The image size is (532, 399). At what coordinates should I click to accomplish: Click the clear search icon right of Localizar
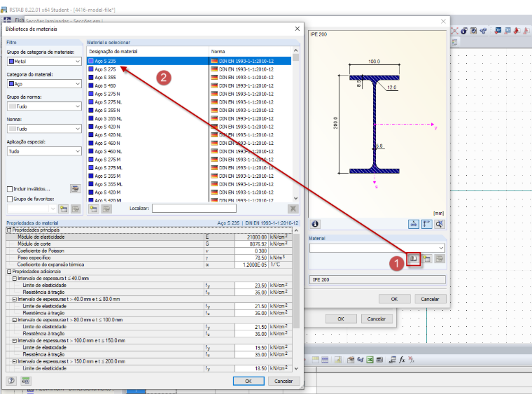(x=293, y=209)
